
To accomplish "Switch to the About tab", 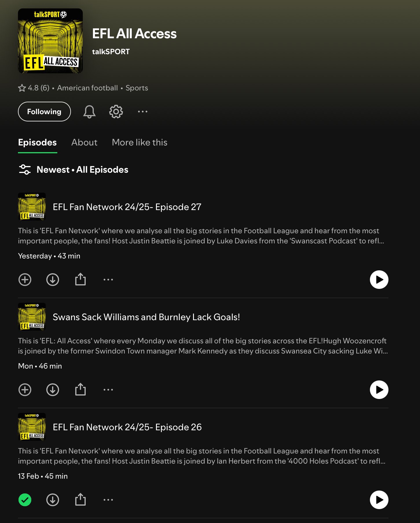I will (x=84, y=142).
